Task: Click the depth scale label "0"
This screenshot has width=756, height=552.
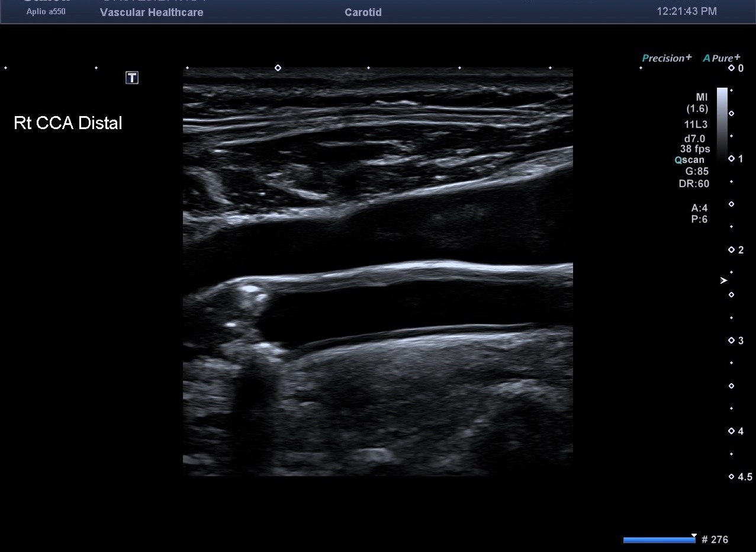Action: pos(741,69)
